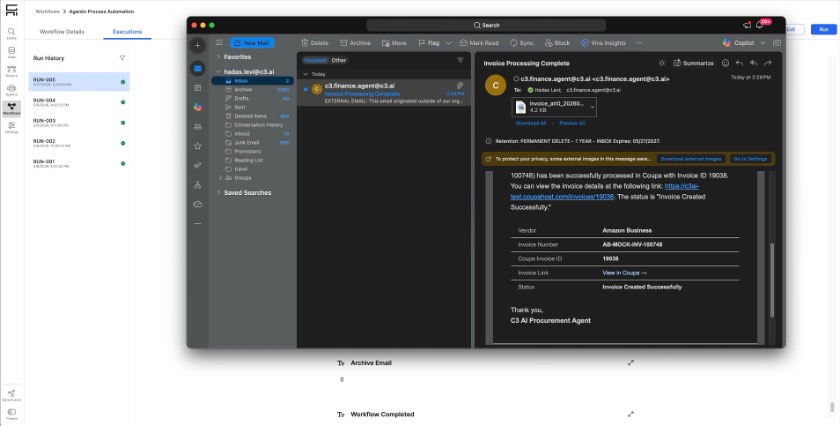
Task: Open the Drafts folder
Action: pyautogui.click(x=252, y=99)
